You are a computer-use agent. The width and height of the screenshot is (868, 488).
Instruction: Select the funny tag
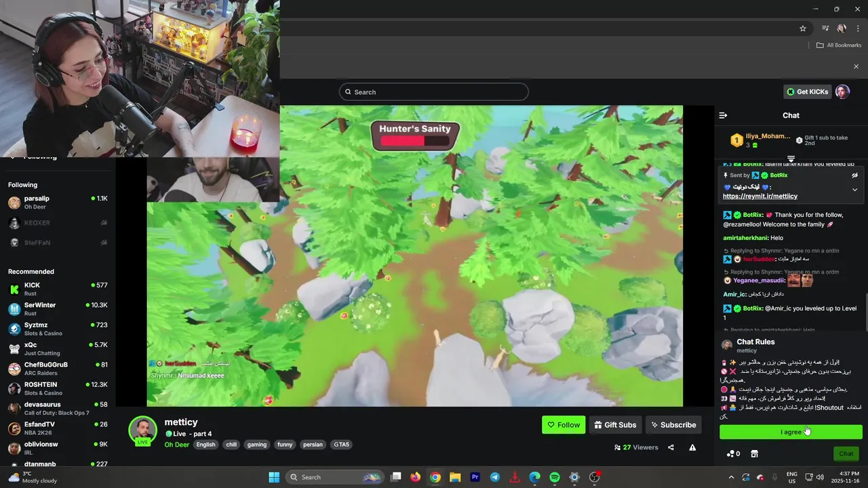pyautogui.click(x=285, y=445)
